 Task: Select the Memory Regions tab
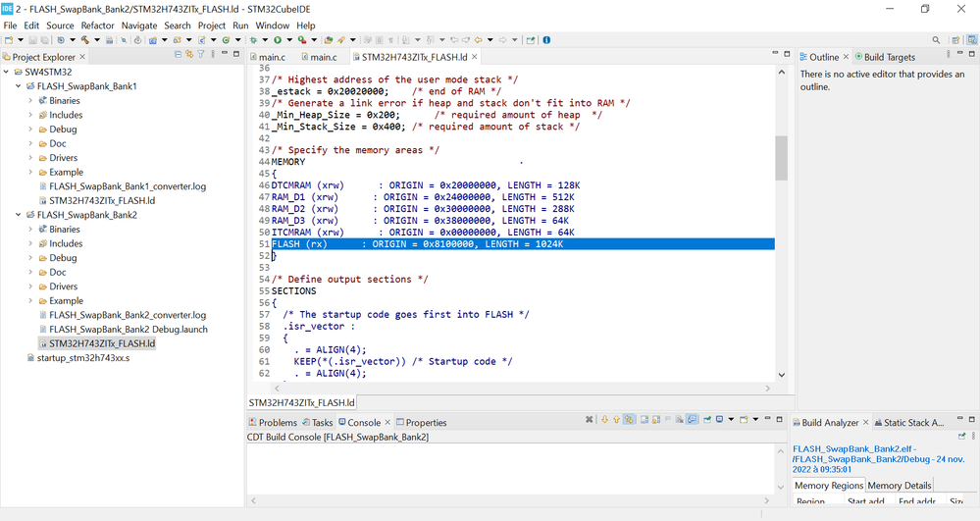(x=829, y=486)
